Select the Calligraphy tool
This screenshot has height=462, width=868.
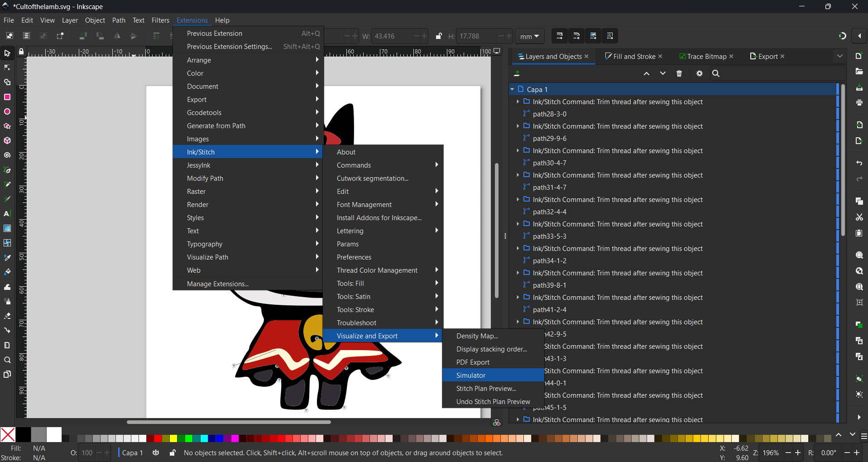coord(7,199)
